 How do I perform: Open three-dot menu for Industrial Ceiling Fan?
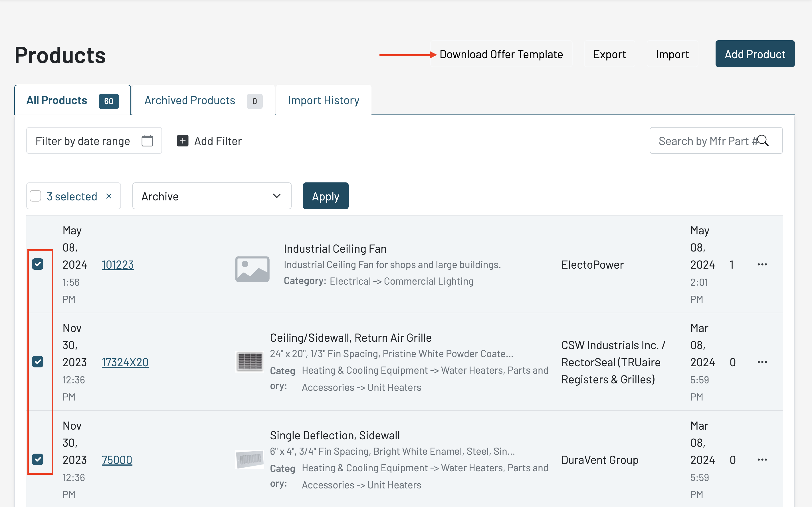point(762,265)
